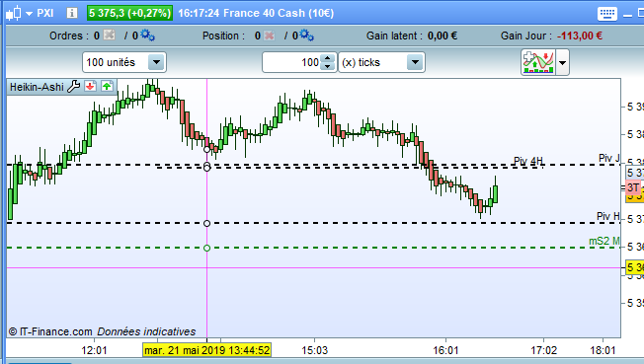The image size is (644, 364).
Task: Open the chart style dropdown arrow beside PXI
Action: 30,14
